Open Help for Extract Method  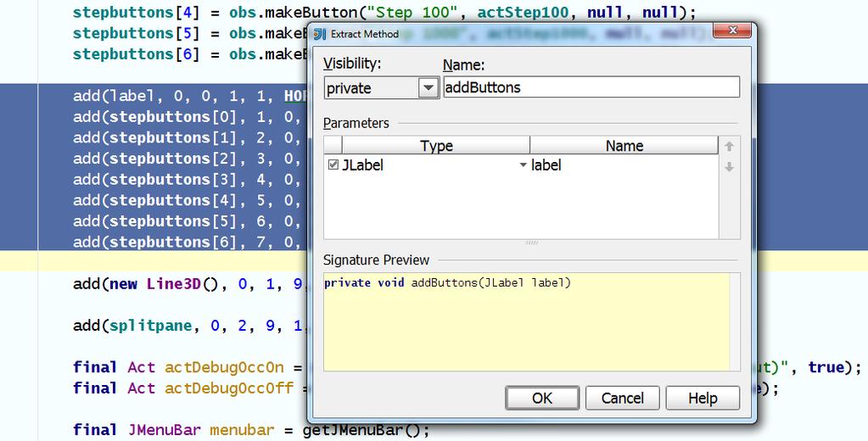[x=703, y=398]
